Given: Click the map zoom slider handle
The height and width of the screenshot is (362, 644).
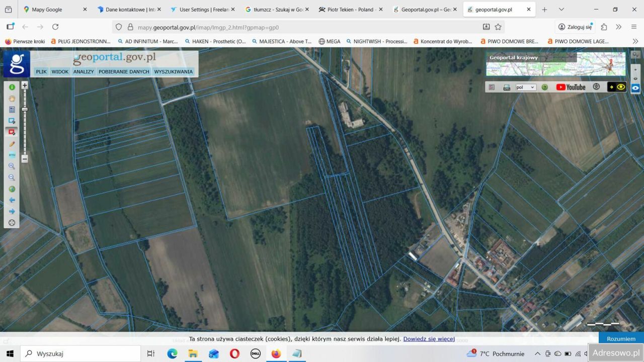Looking at the screenshot, I should pyautogui.click(x=25, y=109).
